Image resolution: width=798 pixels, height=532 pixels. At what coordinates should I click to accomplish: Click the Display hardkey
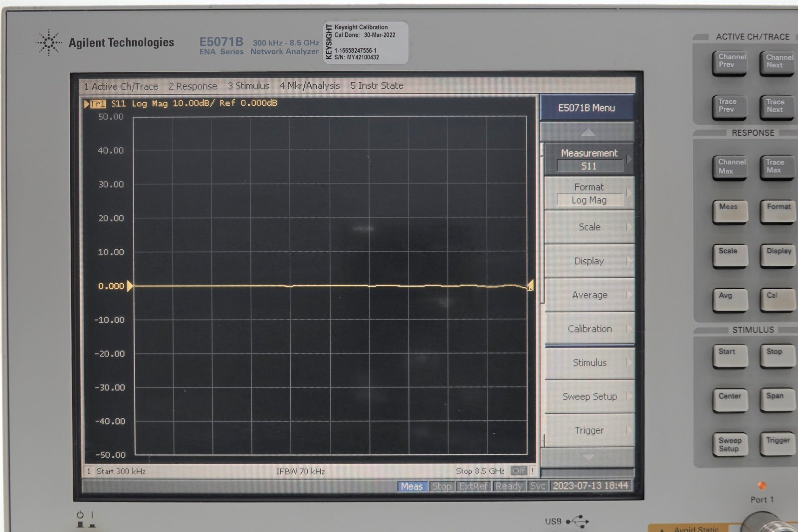click(x=778, y=257)
